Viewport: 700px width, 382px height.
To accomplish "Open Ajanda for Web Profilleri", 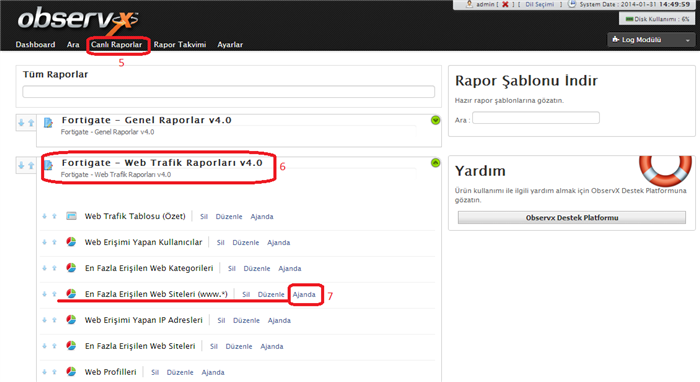I will pos(213,372).
